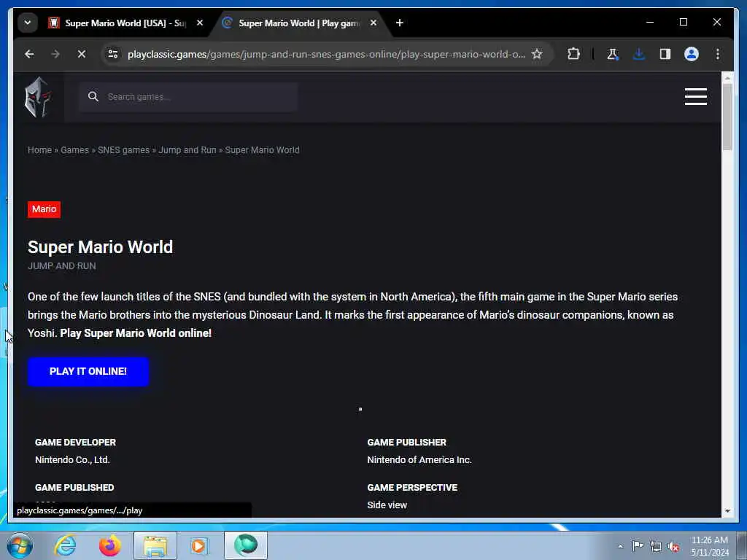Open the Games breadcrumb link

pos(75,150)
